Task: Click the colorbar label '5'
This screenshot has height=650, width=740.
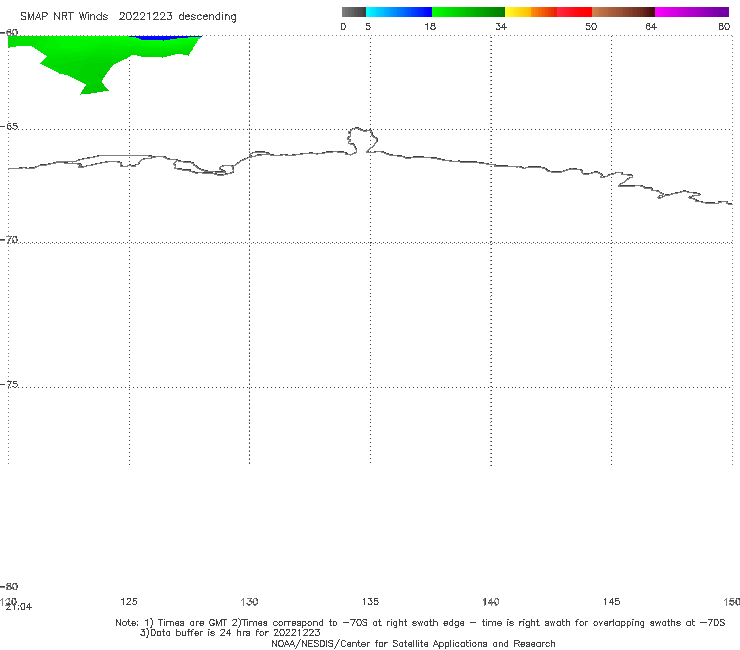Action: pos(368,26)
